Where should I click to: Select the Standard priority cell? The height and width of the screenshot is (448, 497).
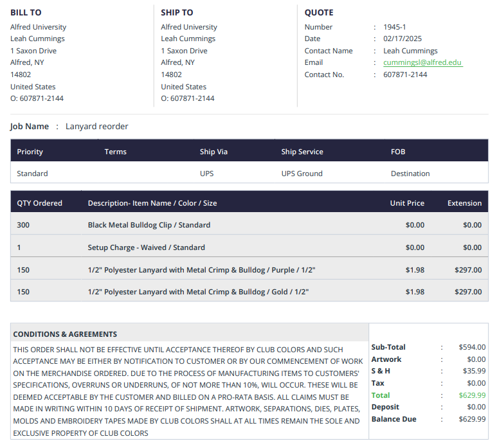point(32,174)
